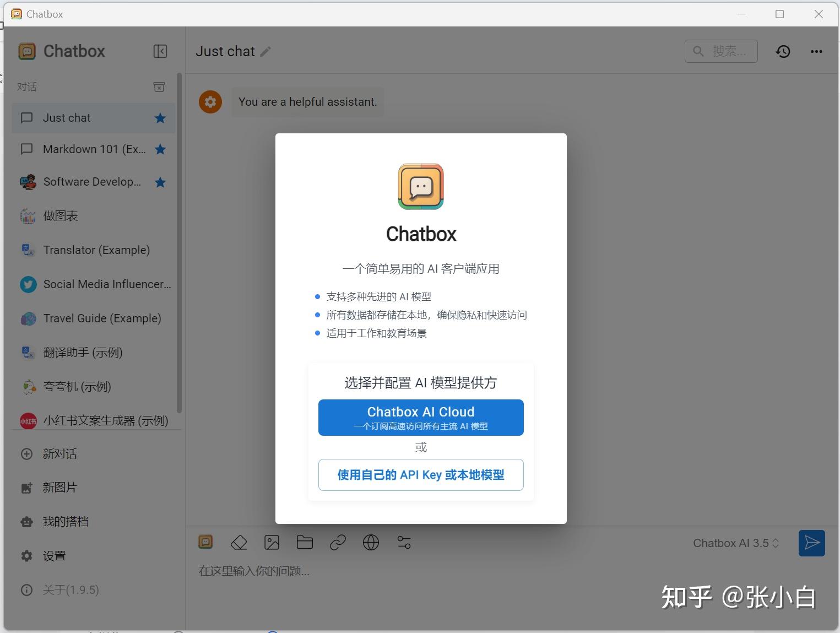Click the Twitter icon of Social Media Influencer
This screenshot has width=840, height=633.
tap(28, 284)
